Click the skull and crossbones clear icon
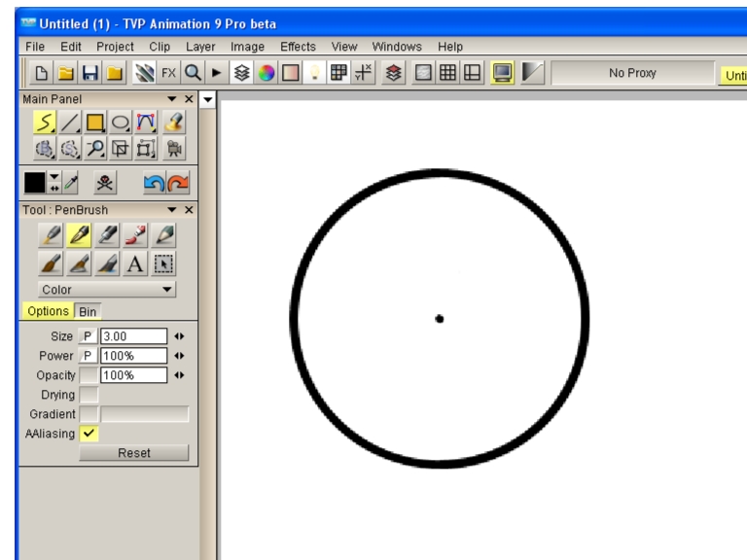Image resolution: width=747 pixels, height=560 pixels. coord(105,183)
